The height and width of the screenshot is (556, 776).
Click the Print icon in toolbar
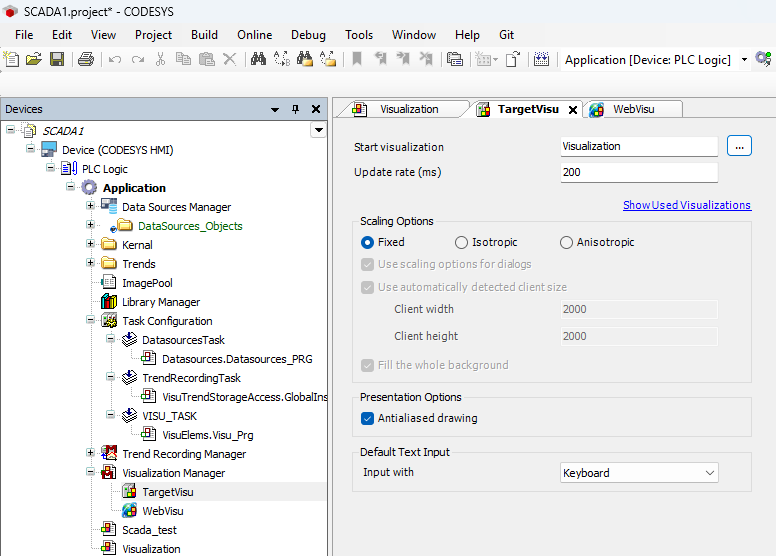[x=86, y=59]
